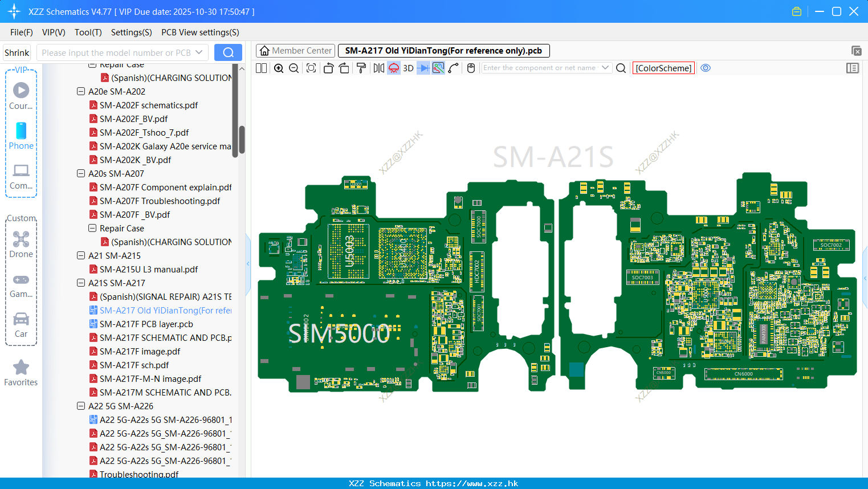Open the Tool(T) menu
This screenshot has height=489, width=868.
(x=88, y=32)
